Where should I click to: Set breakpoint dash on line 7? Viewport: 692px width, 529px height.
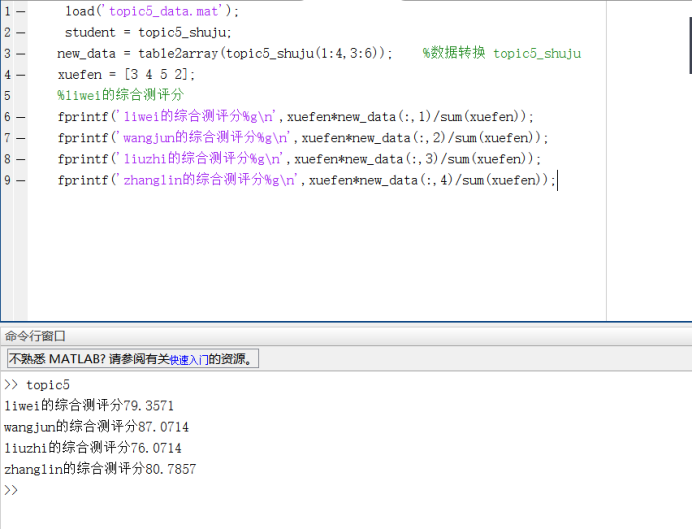coord(21,138)
